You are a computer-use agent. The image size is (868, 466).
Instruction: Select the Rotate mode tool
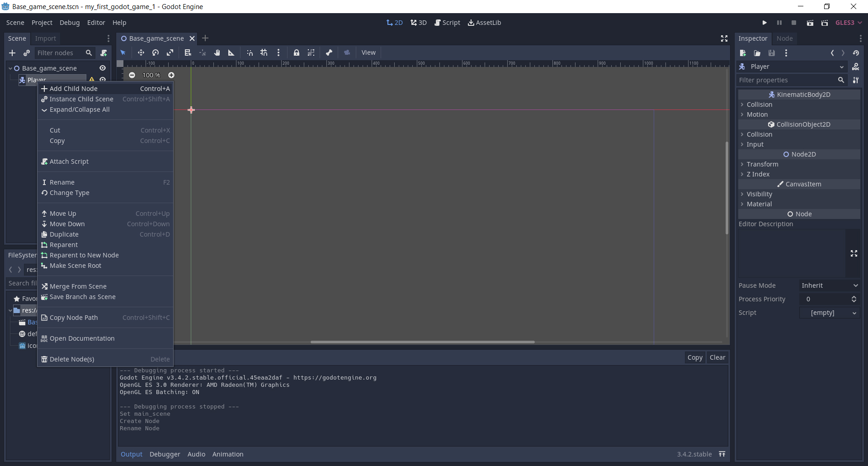[156, 52]
